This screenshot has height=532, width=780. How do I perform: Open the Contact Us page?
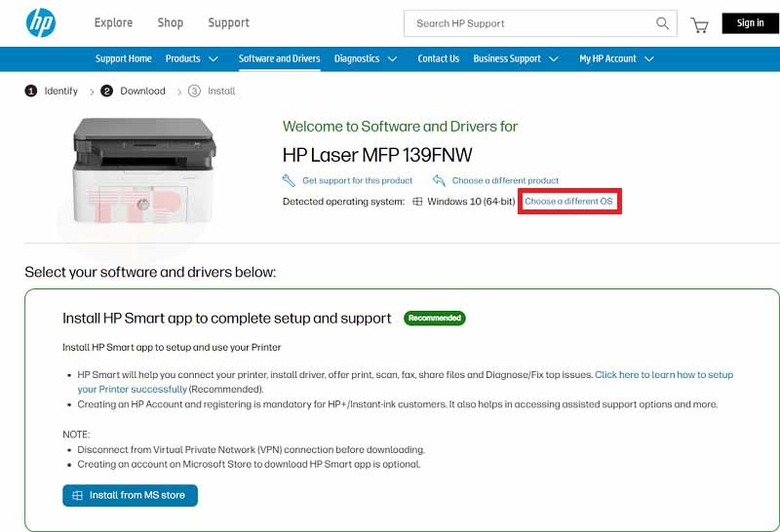tap(438, 58)
